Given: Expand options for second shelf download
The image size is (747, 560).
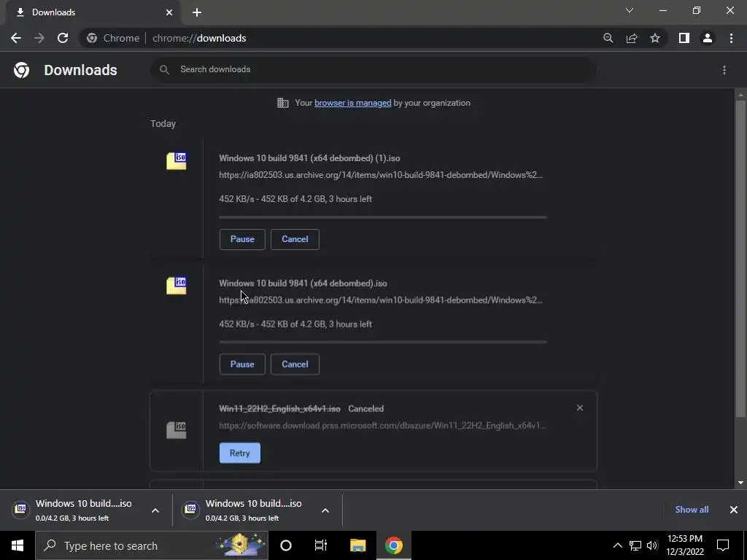Looking at the screenshot, I should [x=325, y=510].
